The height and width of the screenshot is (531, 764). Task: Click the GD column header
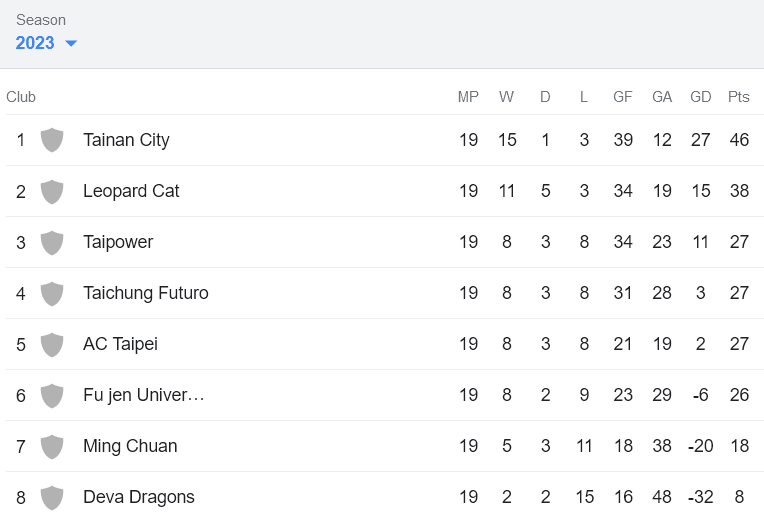[x=701, y=97]
